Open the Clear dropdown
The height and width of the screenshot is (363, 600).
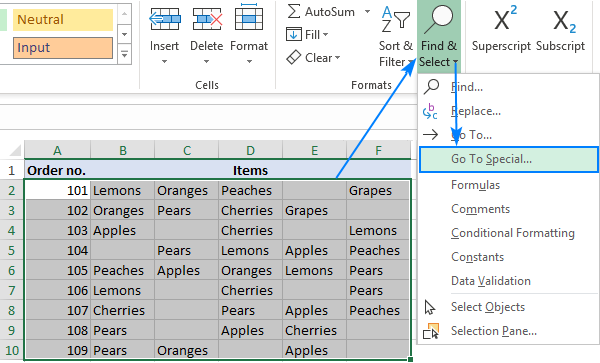pyautogui.click(x=313, y=58)
